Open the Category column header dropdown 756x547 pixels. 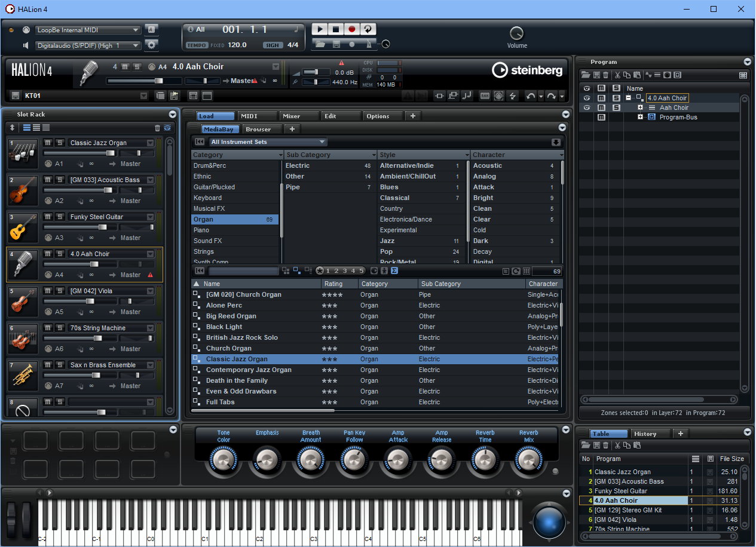click(280, 155)
